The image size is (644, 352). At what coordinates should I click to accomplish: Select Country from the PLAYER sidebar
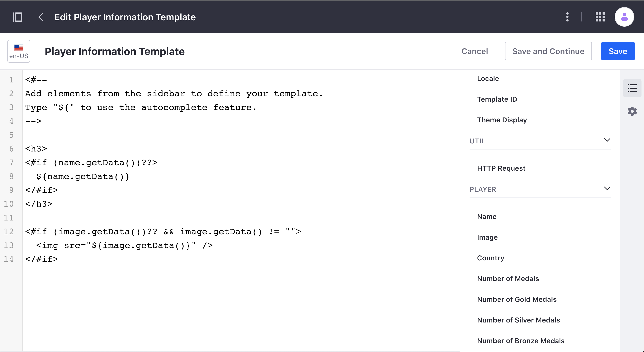[490, 258]
